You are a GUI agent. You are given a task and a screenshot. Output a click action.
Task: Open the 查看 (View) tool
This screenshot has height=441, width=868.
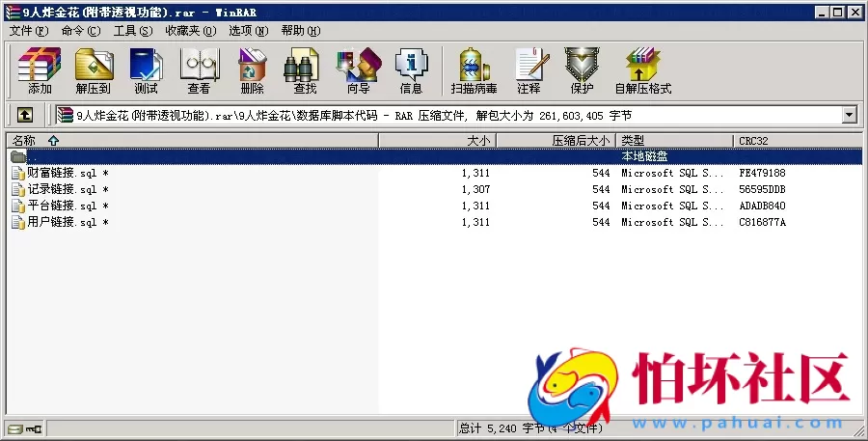(x=199, y=70)
